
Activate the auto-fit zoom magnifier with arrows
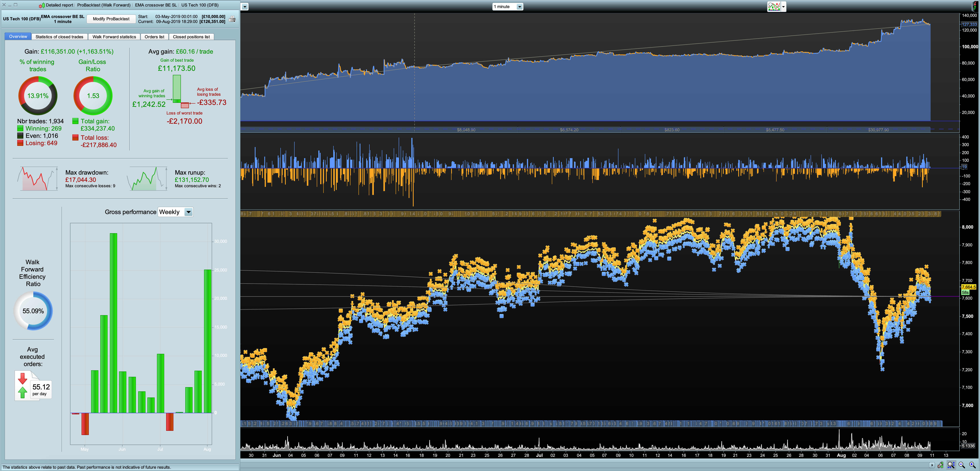951,464
